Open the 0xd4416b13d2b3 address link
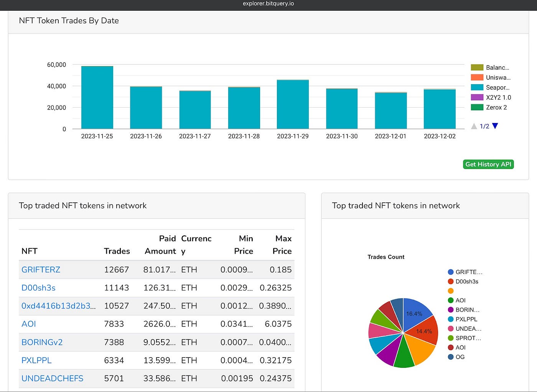Viewport: 537px width, 392px height. [59, 306]
